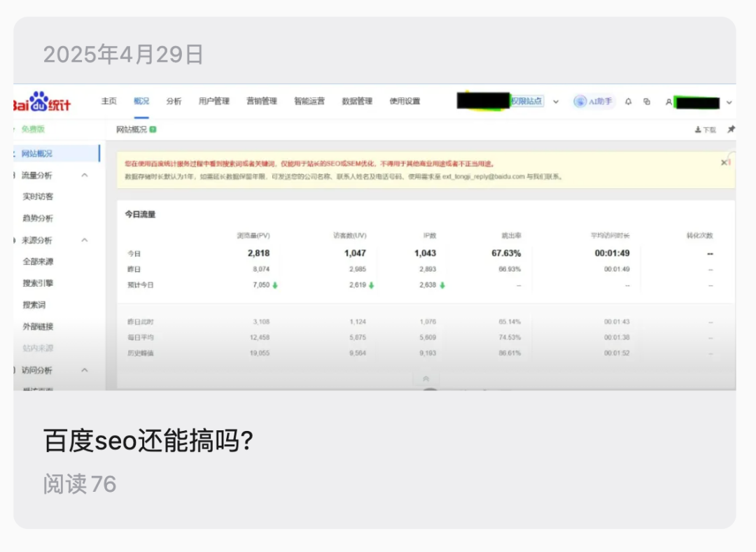Go to the 主页 tab
Viewport: 756px width, 552px height.
109,101
